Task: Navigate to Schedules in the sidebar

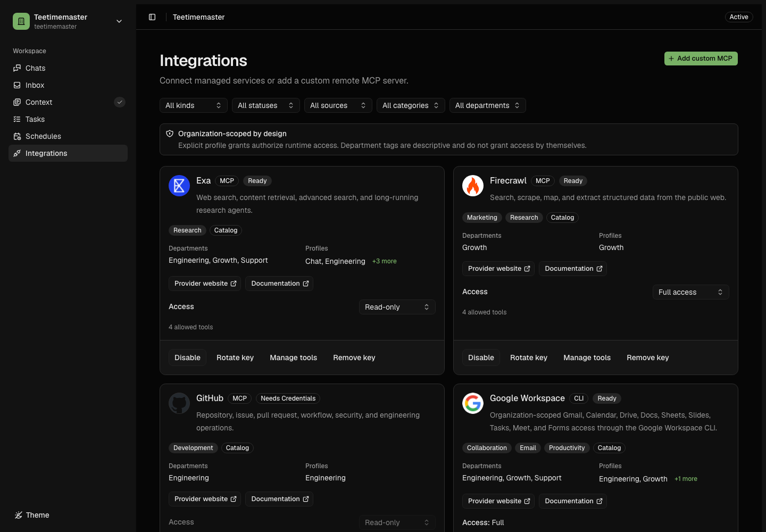Action: coord(68,136)
